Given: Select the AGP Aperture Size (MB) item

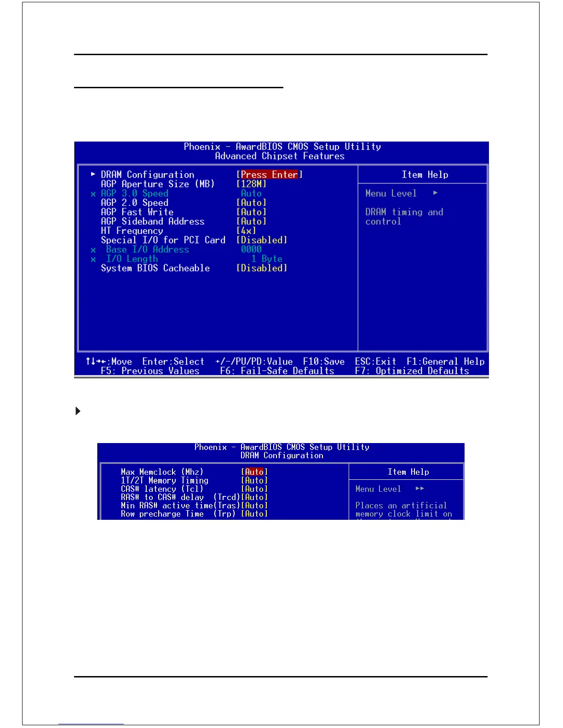Looking at the screenshot, I should (x=158, y=184).
